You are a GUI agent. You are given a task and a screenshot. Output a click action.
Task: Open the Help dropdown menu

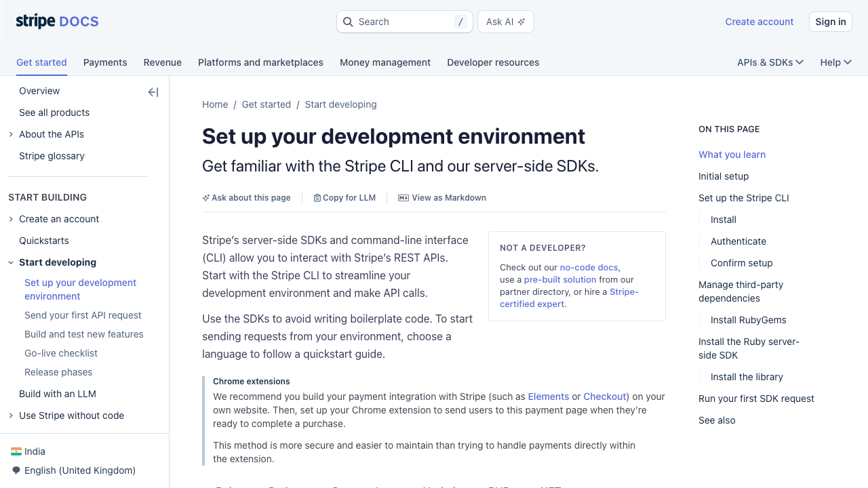tap(835, 62)
